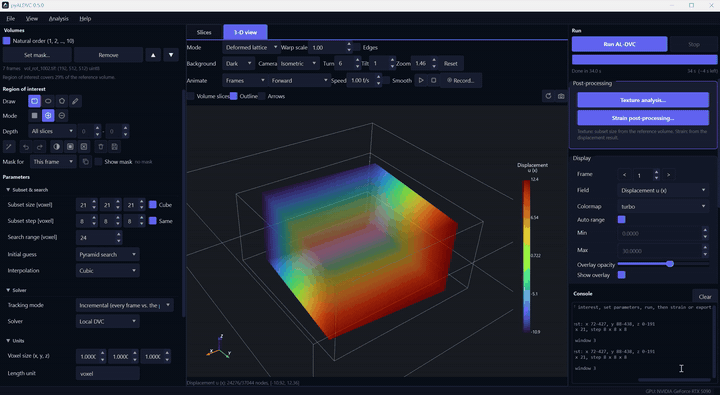Select the freehand pencil draw tool
Image resolution: width=720 pixels, height=395 pixels.
pyautogui.click(x=76, y=101)
